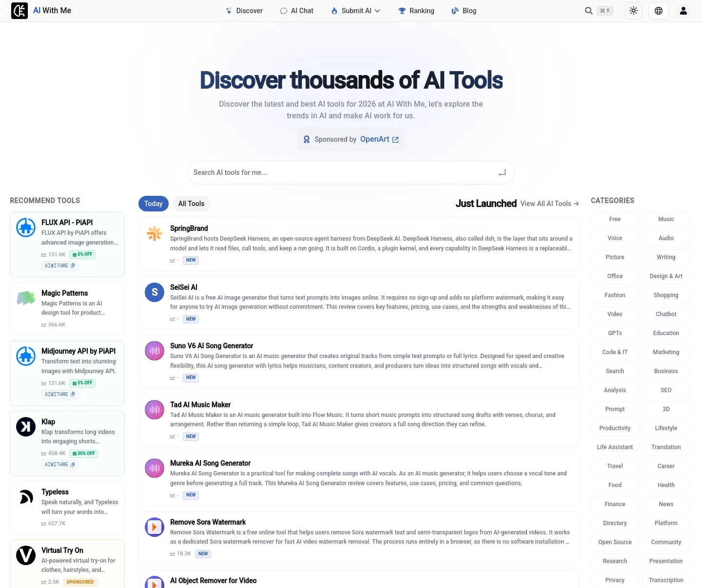Screen dimensions: 702x588
Task: Open Suno V6 AI Song Generator title
Action: pyautogui.click(x=212, y=345)
